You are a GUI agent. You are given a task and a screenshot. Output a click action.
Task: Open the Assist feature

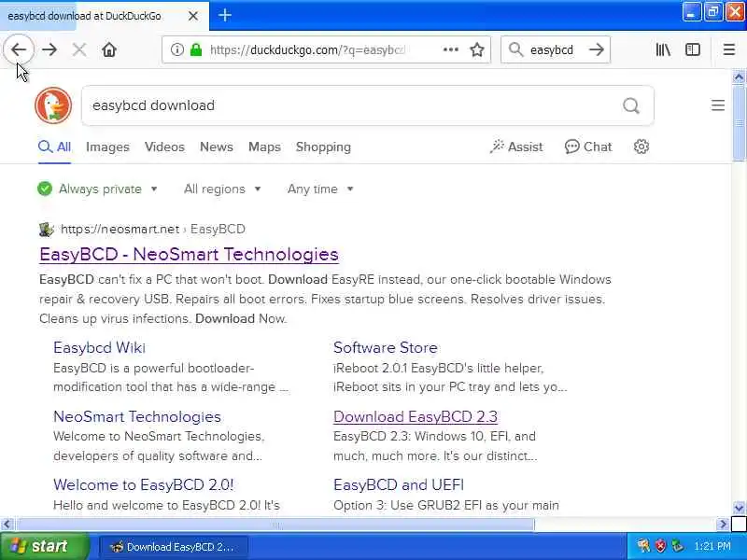(516, 147)
